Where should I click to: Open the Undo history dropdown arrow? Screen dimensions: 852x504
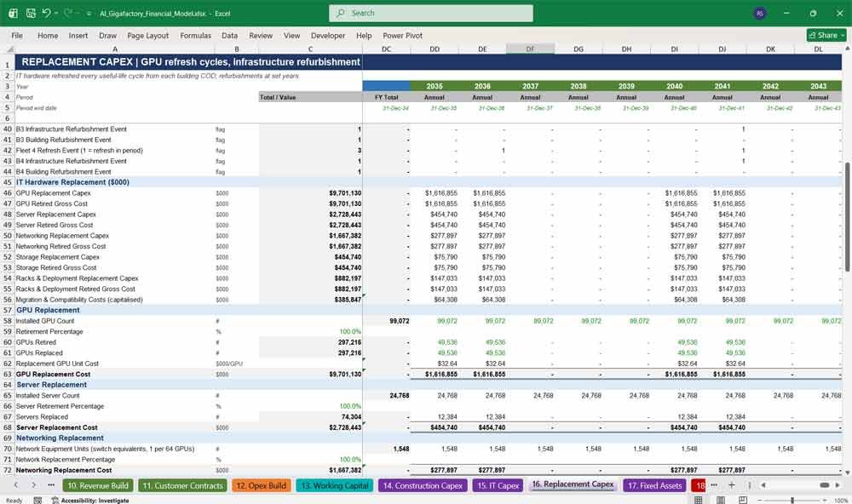55,13
